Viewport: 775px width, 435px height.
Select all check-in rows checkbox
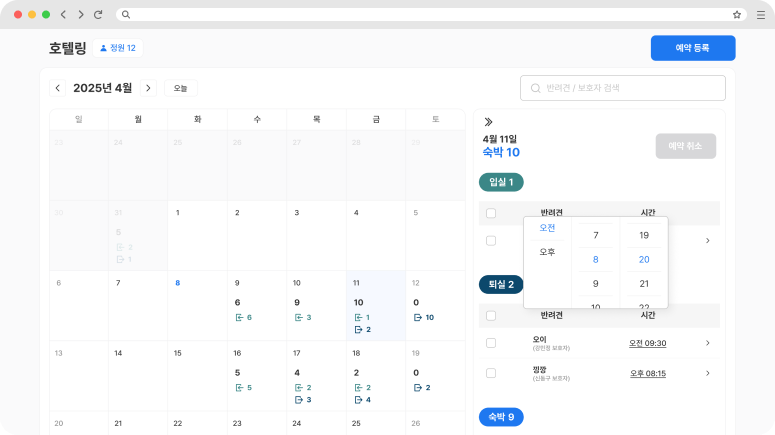click(x=491, y=213)
